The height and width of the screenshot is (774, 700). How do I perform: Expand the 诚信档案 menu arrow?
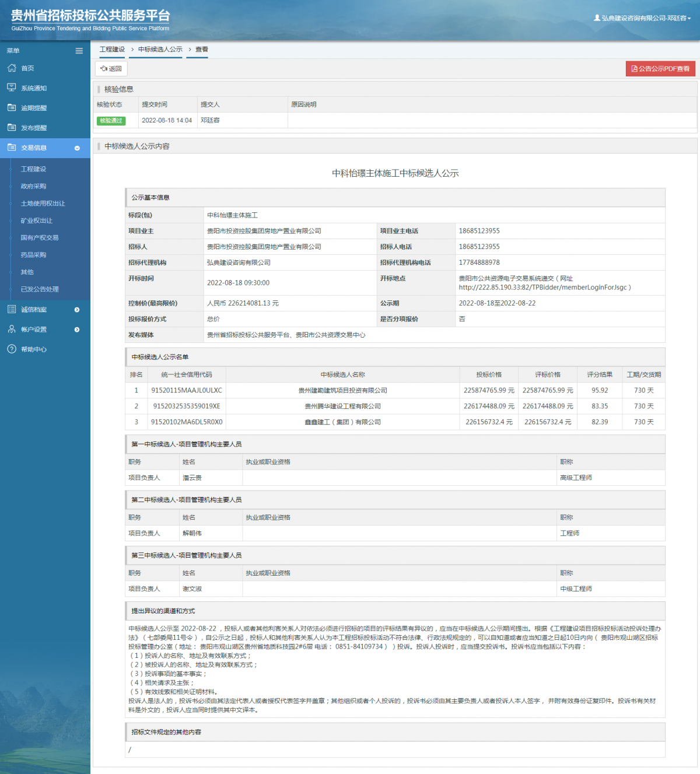[77, 310]
